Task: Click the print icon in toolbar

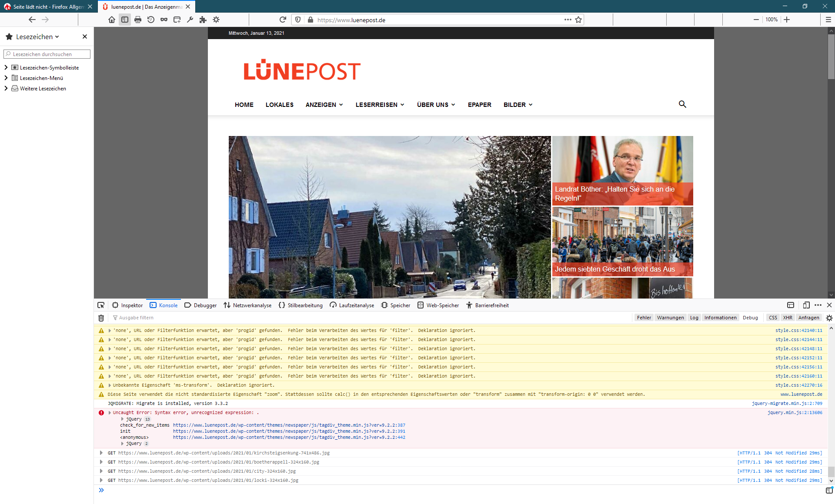Action: point(138,20)
